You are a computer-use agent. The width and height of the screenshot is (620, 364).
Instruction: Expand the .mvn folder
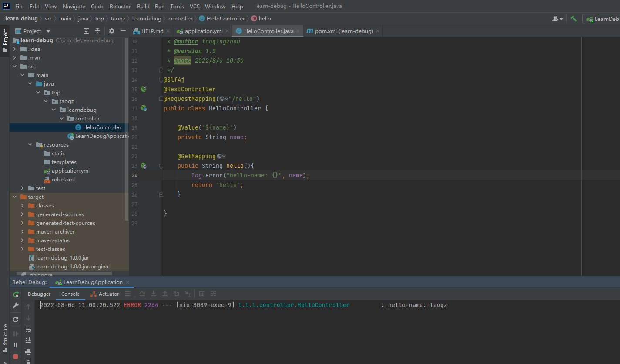pos(14,58)
